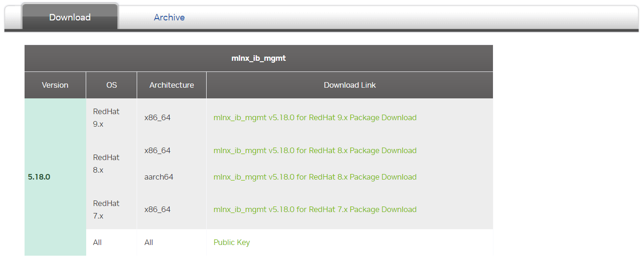
Task: Select the Download tab
Action: (70, 17)
